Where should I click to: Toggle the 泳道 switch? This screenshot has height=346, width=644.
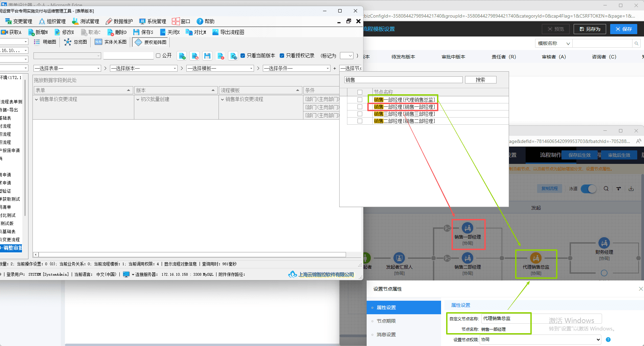click(x=589, y=189)
